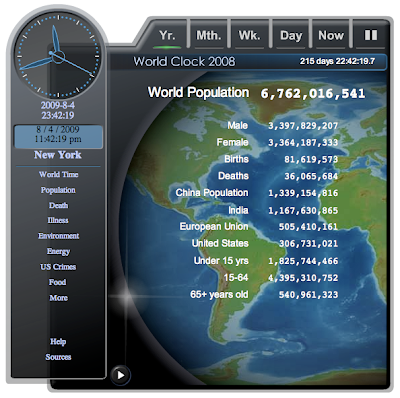Click the 8 / 4 / 2009 local time box

tap(58, 136)
